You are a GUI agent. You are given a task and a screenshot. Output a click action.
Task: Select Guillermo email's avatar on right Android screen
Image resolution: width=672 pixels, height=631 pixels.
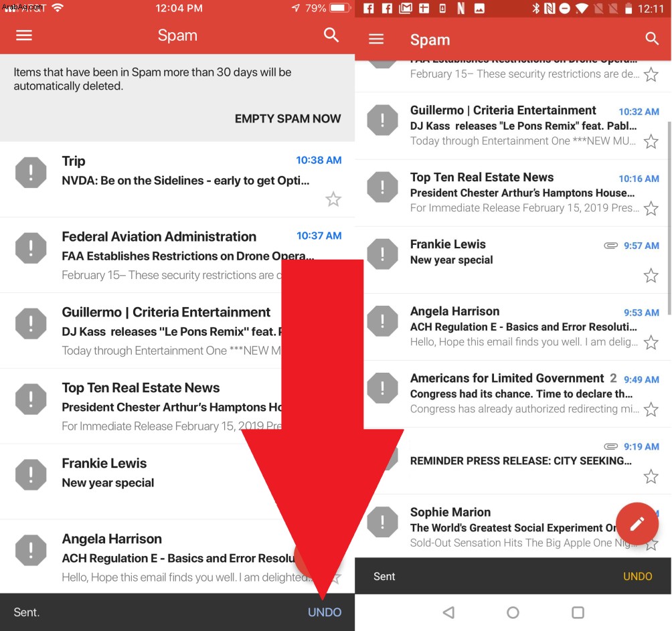[x=383, y=120]
